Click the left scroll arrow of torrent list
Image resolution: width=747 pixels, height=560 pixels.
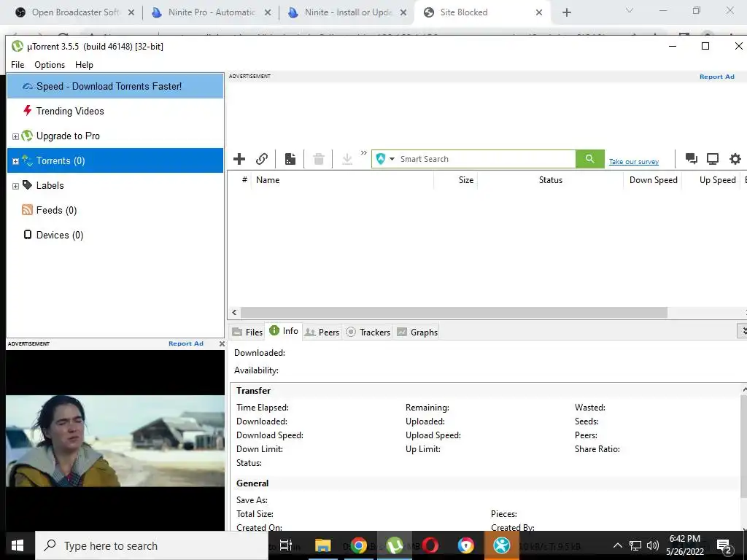click(234, 312)
